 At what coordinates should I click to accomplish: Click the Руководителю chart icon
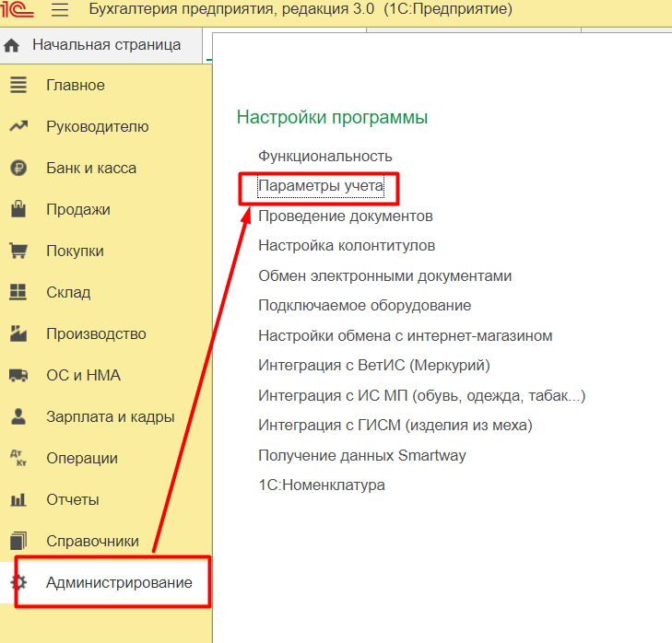coord(18,126)
